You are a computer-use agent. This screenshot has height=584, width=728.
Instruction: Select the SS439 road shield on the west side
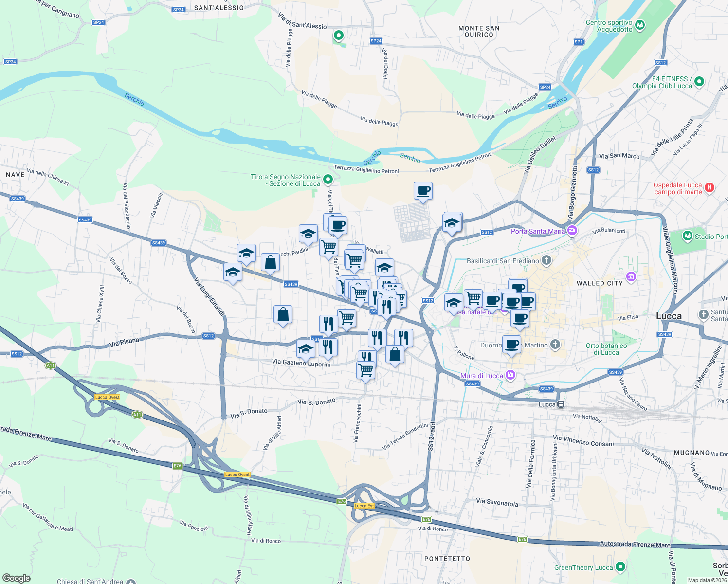point(17,199)
